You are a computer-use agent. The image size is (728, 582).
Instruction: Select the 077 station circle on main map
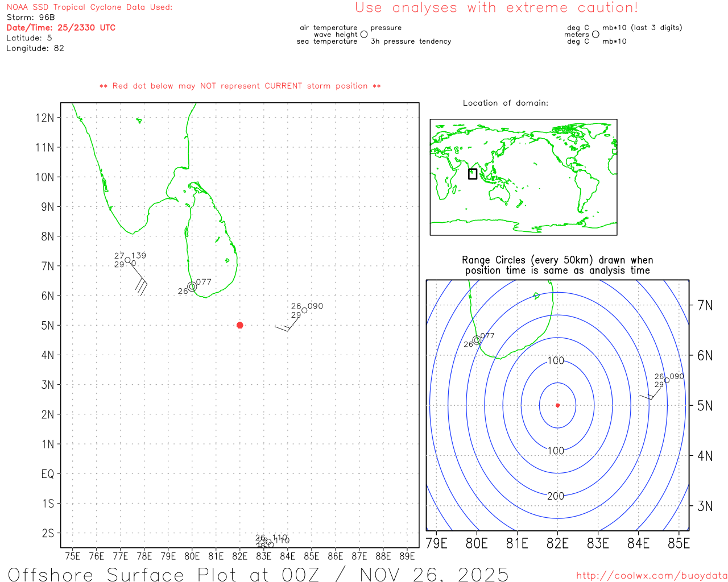click(192, 286)
